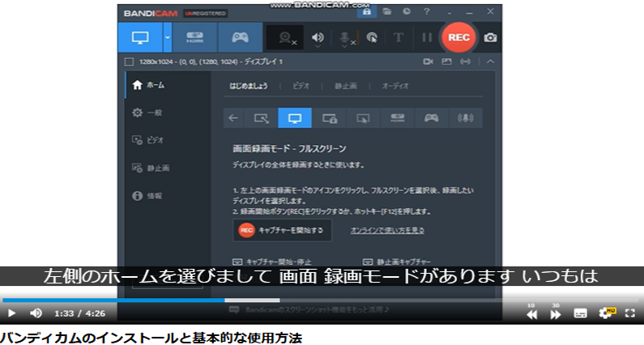Mute the video player volume icon
The width and height of the screenshot is (644, 345).
36,313
